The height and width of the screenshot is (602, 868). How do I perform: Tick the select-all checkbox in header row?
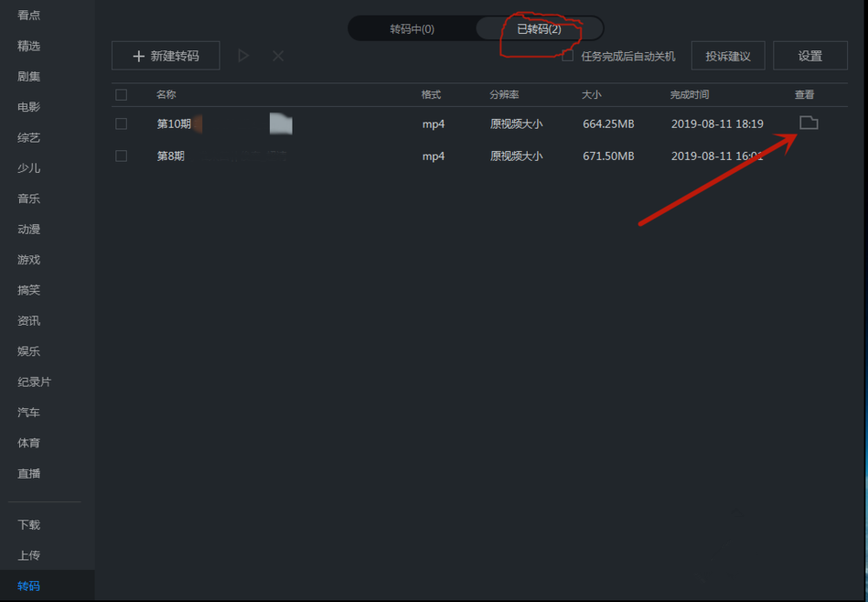click(122, 95)
